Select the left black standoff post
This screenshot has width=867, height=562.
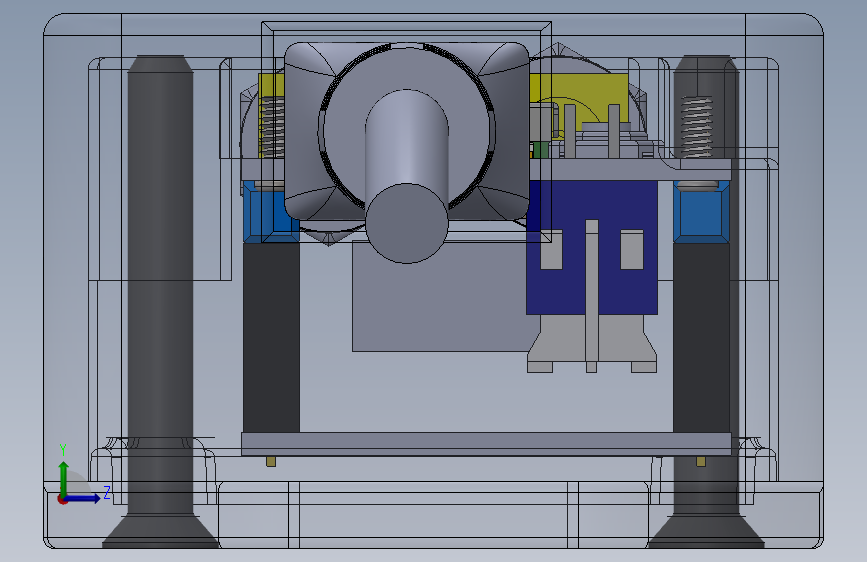271,337
